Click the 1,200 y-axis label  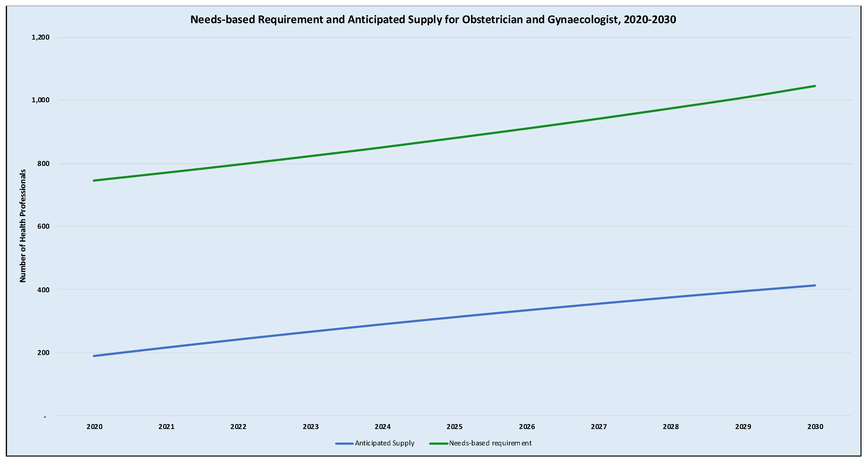point(41,37)
